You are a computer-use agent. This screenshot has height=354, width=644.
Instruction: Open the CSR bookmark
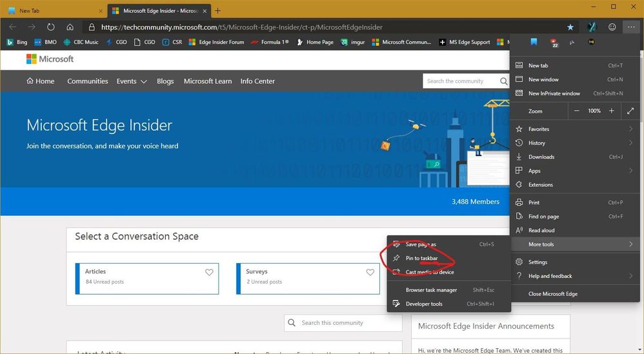(x=172, y=42)
